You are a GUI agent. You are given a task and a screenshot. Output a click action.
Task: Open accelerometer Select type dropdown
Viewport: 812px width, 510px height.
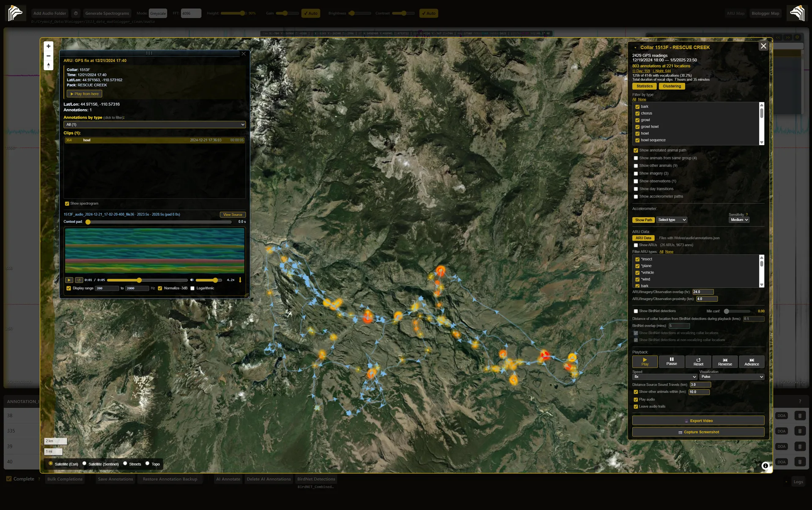point(672,220)
